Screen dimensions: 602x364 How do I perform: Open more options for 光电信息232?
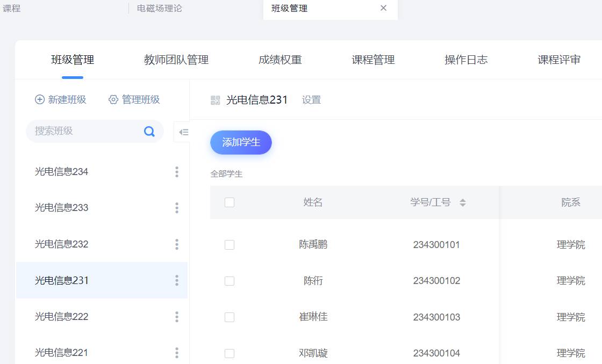click(176, 244)
